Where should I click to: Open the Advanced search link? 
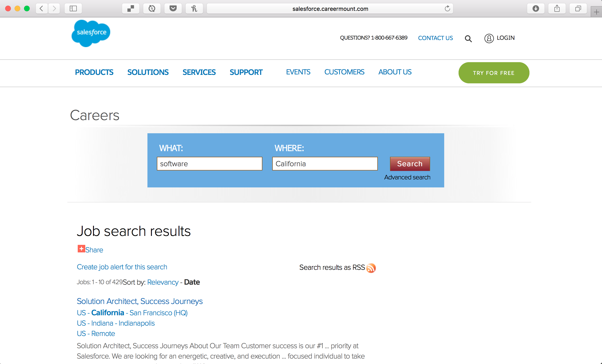pos(407,177)
